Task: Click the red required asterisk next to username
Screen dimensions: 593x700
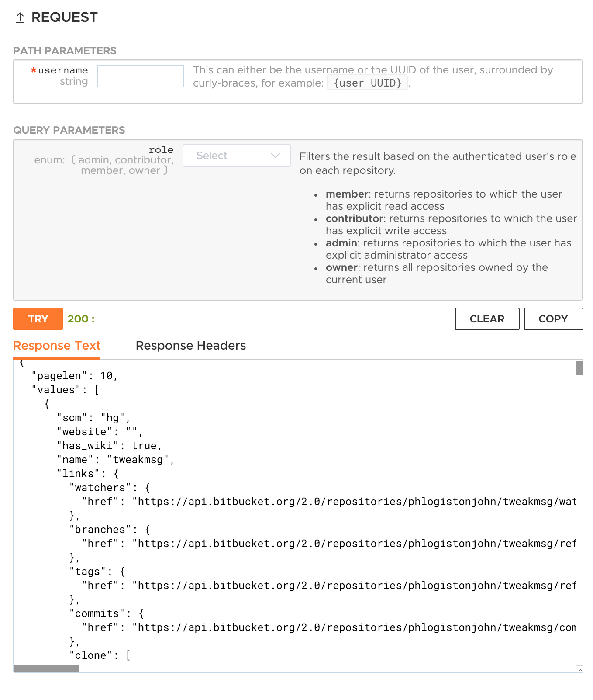Action: pos(34,70)
